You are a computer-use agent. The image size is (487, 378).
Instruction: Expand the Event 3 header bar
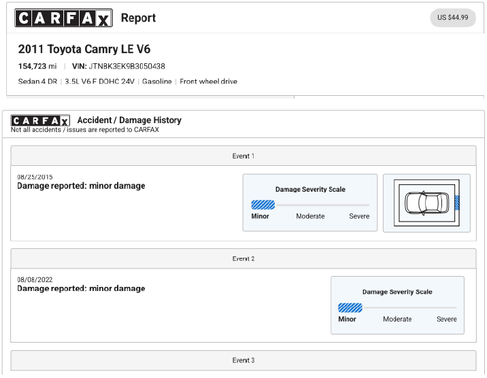243,360
